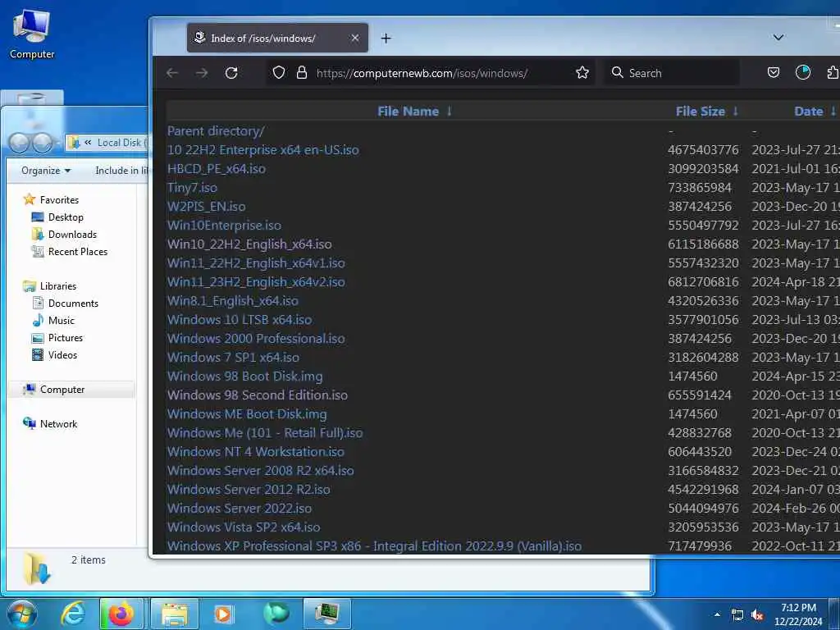Click the Firefox Search box

(673, 73)
